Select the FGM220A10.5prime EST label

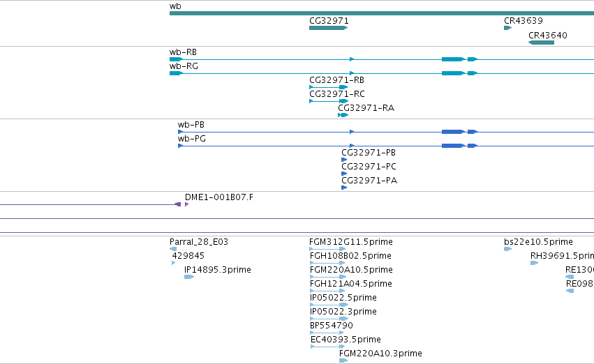click(351, 270)
